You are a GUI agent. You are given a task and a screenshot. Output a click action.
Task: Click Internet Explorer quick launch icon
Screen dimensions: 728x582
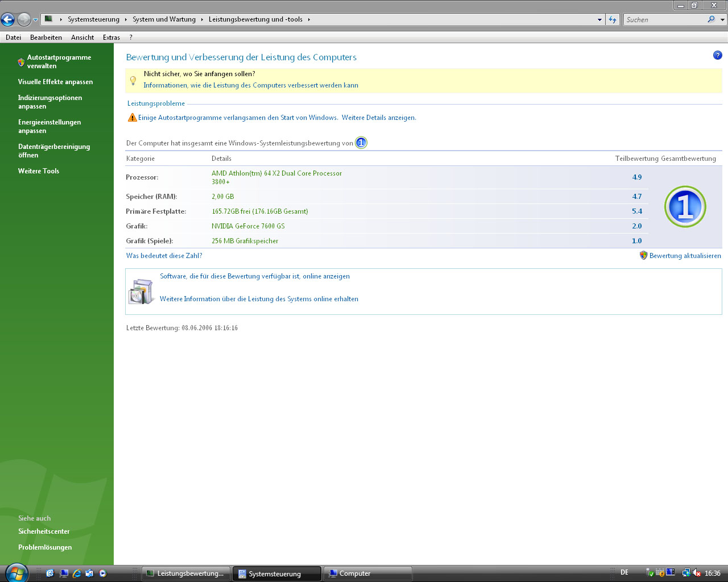pyautogui.click(x=76, y=573)
